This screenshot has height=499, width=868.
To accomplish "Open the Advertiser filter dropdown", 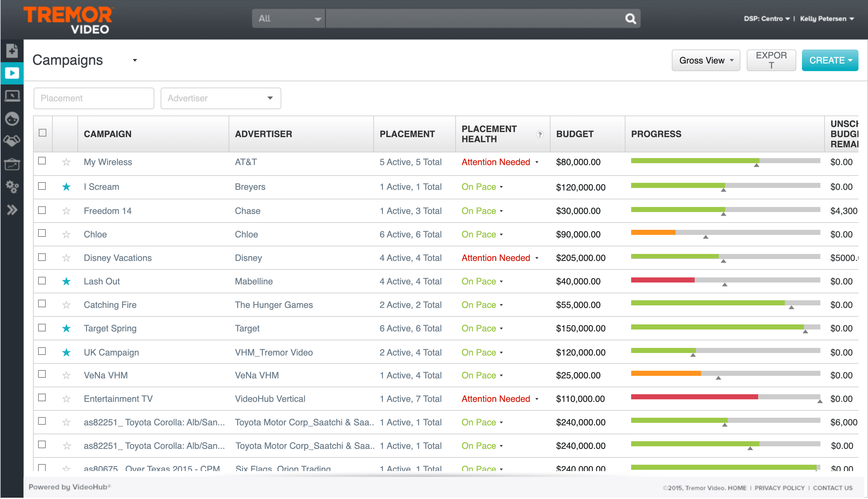I will point(221,98).
